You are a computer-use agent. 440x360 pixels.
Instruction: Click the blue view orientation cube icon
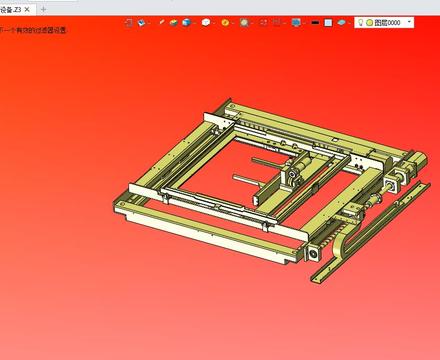coord(142,23)
